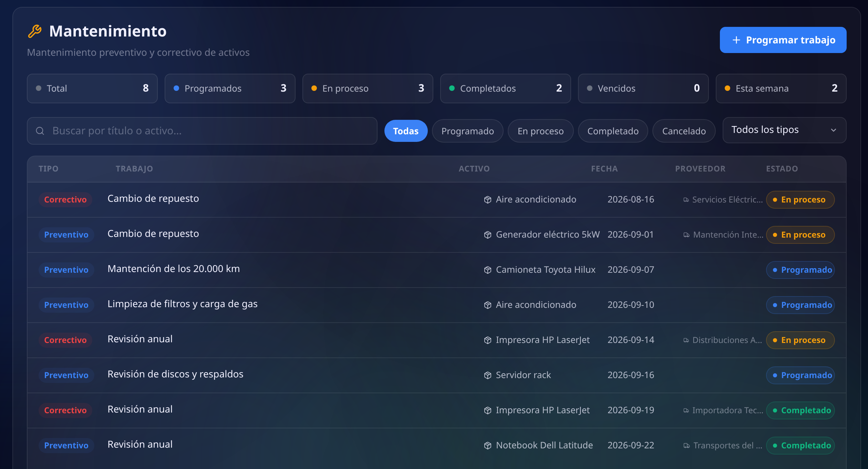868x469 pixels.
Task: Click cube icon in the 2026-09-10 row
Action: pos(487,305)
